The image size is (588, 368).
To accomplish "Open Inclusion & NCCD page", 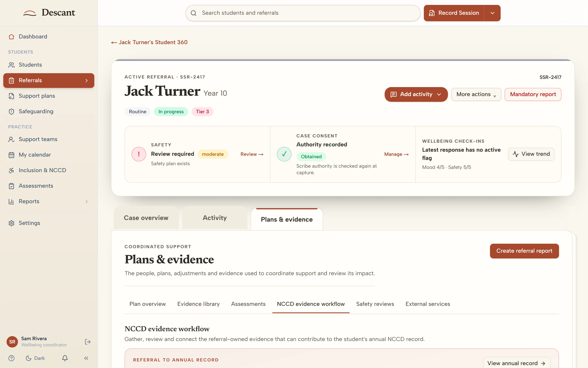I will click(49, 170).
